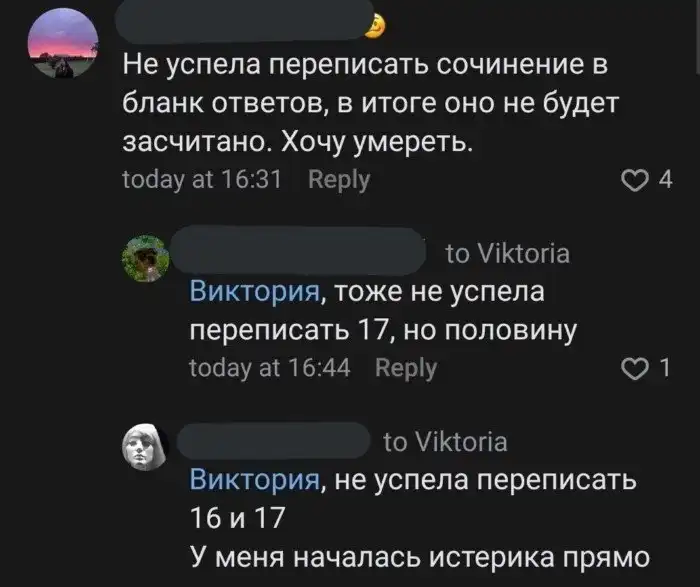Reply to the comment from 16:31
Screen dimensions: 700x587
pos(339,180)
